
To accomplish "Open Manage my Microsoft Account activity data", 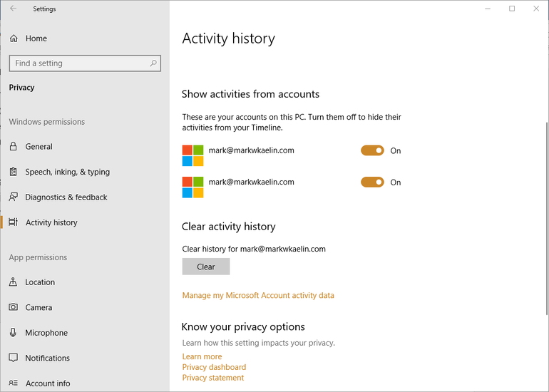I will tap(258, 295).
